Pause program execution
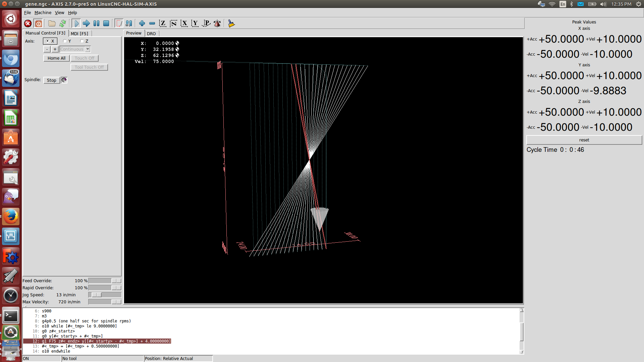The width and height of the screenshot is (644, 362). point(96,23)
